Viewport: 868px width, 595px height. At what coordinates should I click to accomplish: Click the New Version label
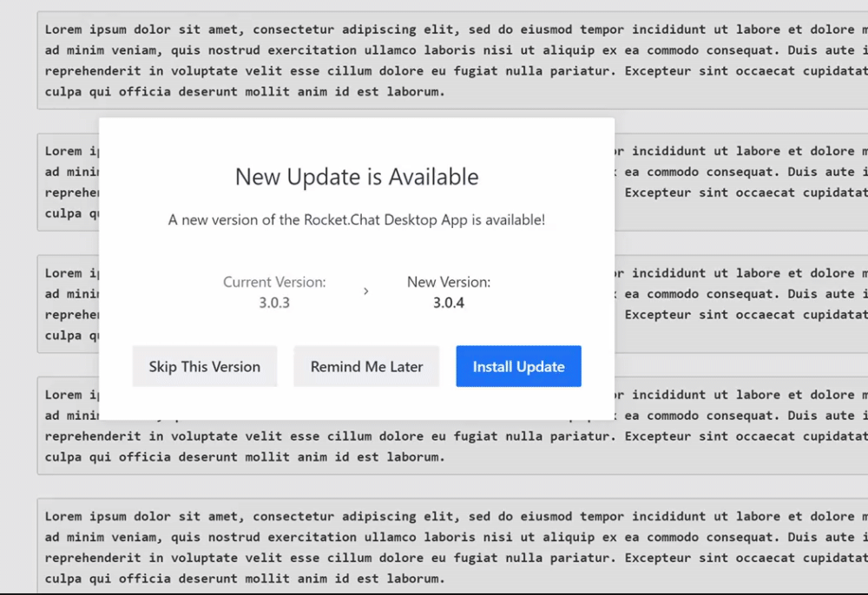coord(449,282)
